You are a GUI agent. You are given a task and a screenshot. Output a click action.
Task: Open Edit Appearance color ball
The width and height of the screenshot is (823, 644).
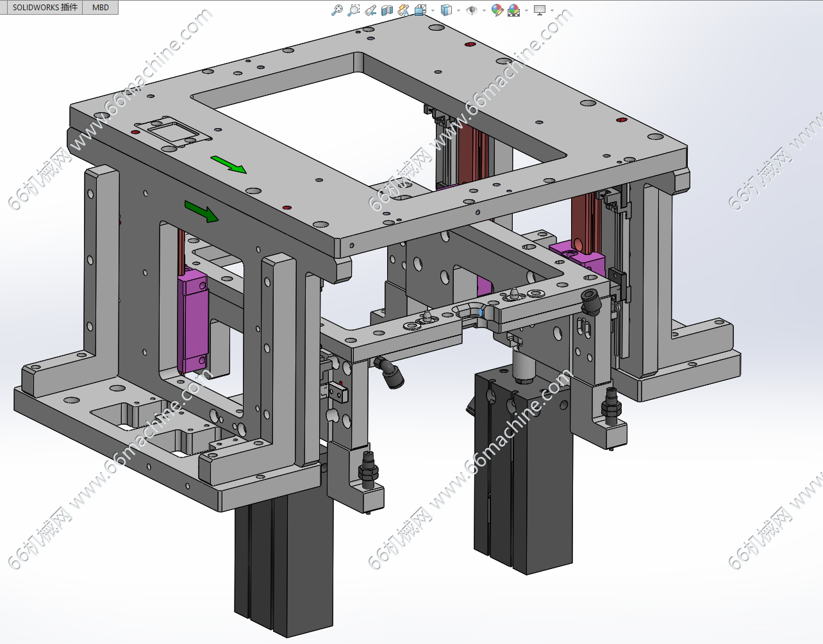coord(497,10)
